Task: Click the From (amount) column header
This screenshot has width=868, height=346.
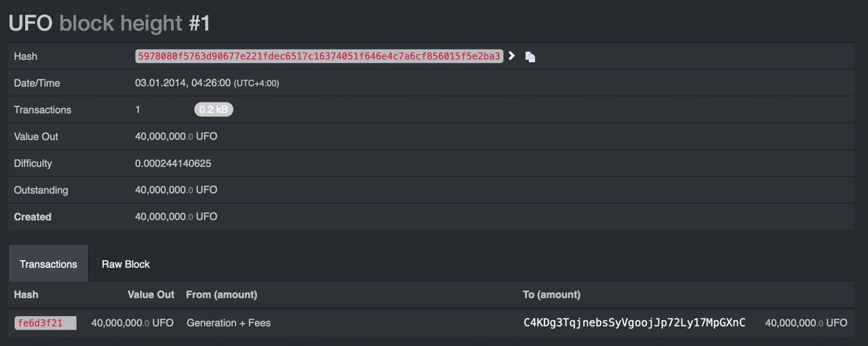Action: tap(222, 294)
